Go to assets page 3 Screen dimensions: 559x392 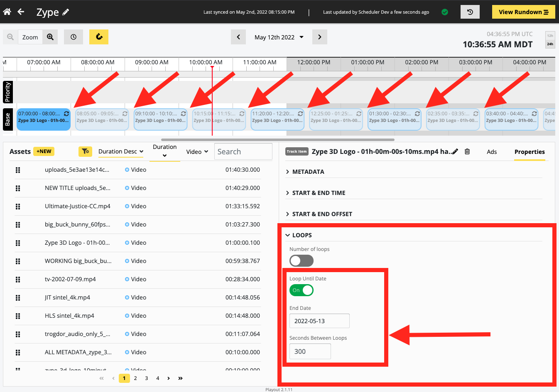[x=147, y=378]
